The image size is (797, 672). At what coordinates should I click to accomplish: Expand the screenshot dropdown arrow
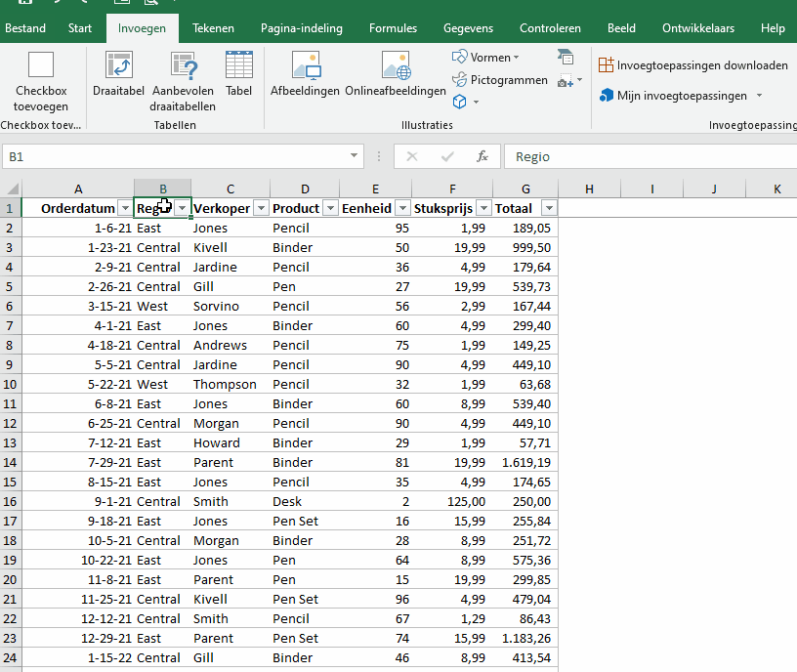point(580,80)
